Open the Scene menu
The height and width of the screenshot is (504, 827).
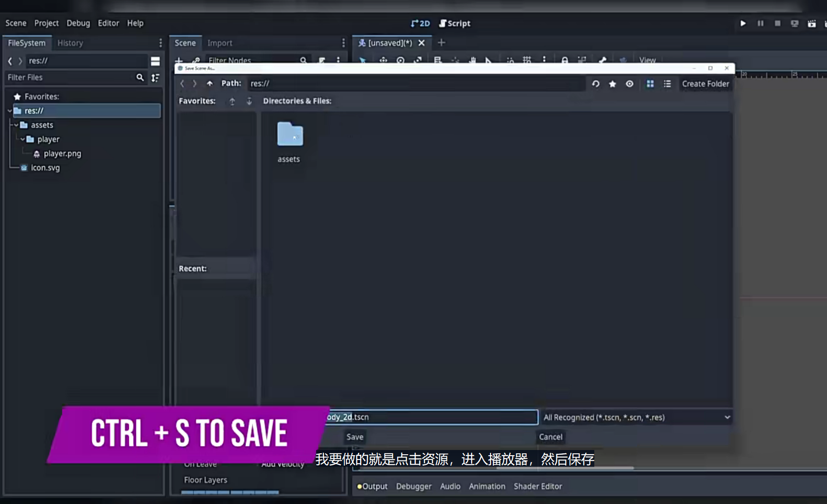pos(16,23)
